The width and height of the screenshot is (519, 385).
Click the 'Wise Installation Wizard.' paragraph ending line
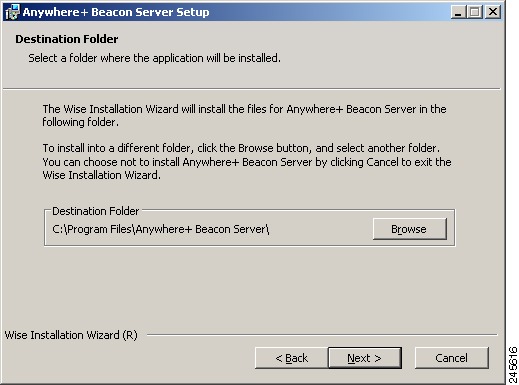pyautogui.click(x=102, y=175)
